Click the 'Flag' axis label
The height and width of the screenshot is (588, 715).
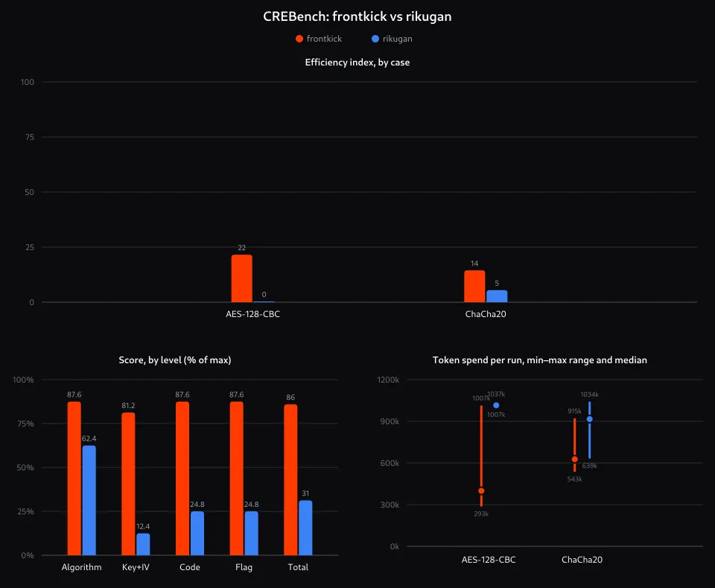(x=244, y=567)
